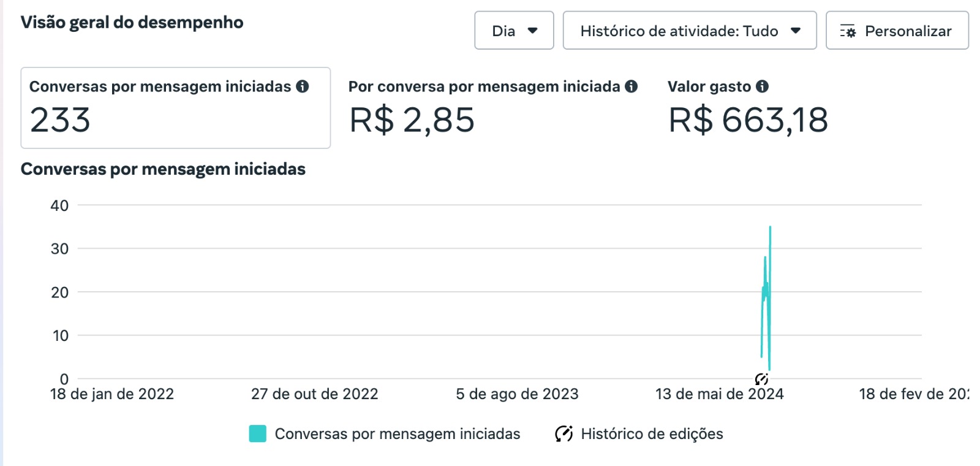Toggle the Conversas por mensagem iniciadas legend label
Viewport: 980px width, 466px height.
click(398, 434)
